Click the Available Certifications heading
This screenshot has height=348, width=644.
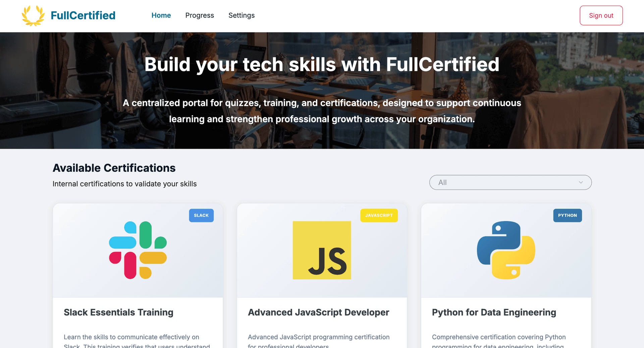click(114, 168)
